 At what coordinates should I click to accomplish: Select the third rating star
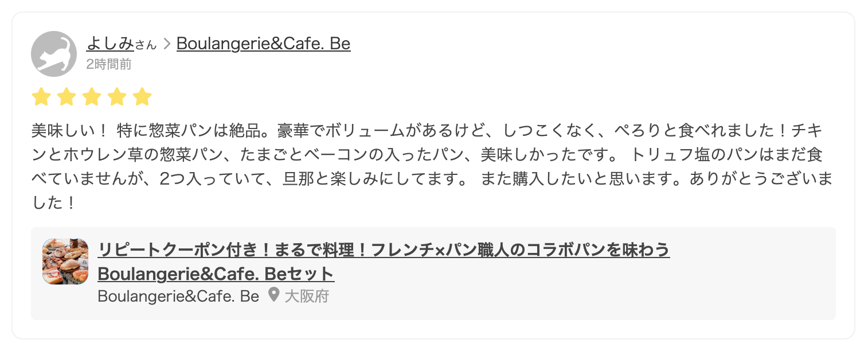92,97
